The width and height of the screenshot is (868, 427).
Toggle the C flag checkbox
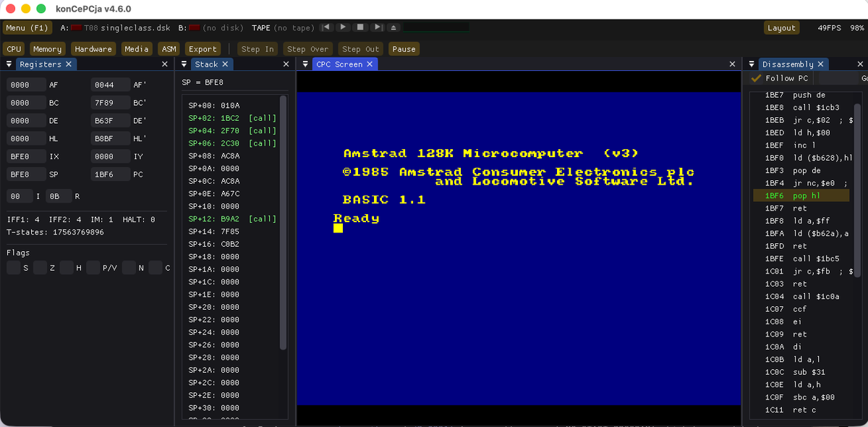156,268
